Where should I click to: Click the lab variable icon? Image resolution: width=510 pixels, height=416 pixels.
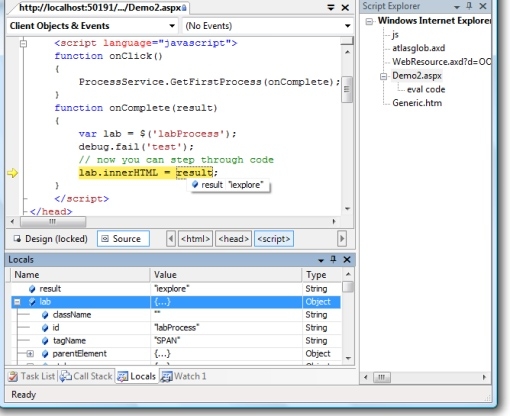coord(32,302)
